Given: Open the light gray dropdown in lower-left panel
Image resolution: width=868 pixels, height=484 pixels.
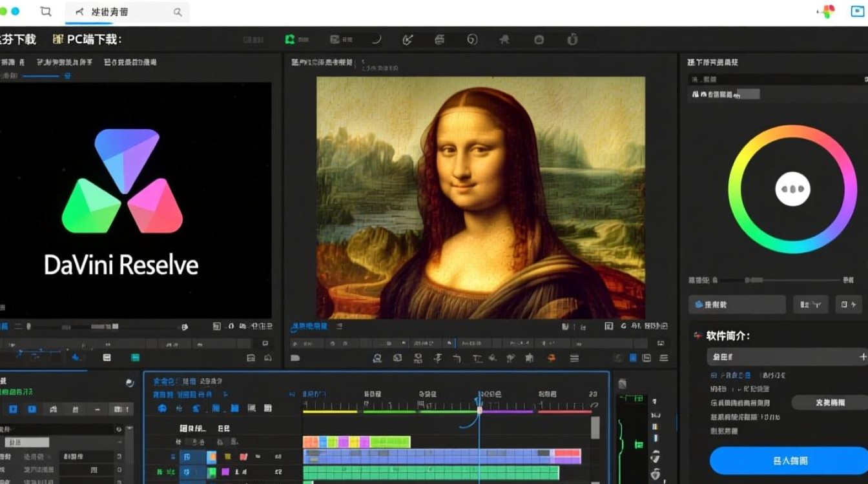Looking at the screenshot, I should pos(27,443).
